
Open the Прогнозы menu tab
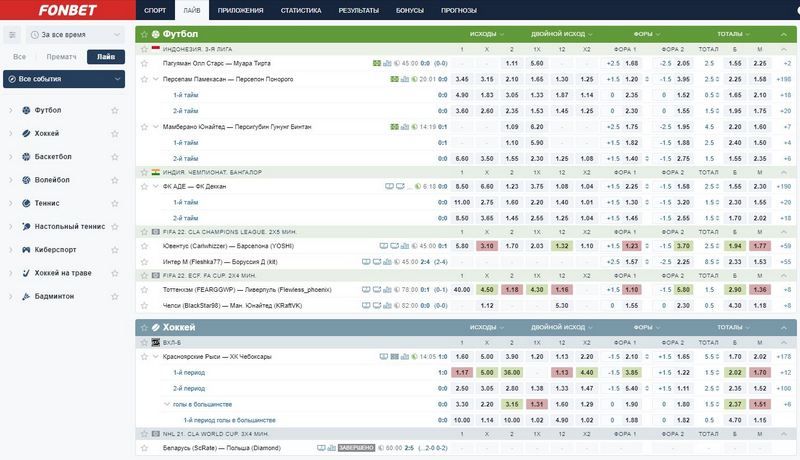(x=459, y=10)
